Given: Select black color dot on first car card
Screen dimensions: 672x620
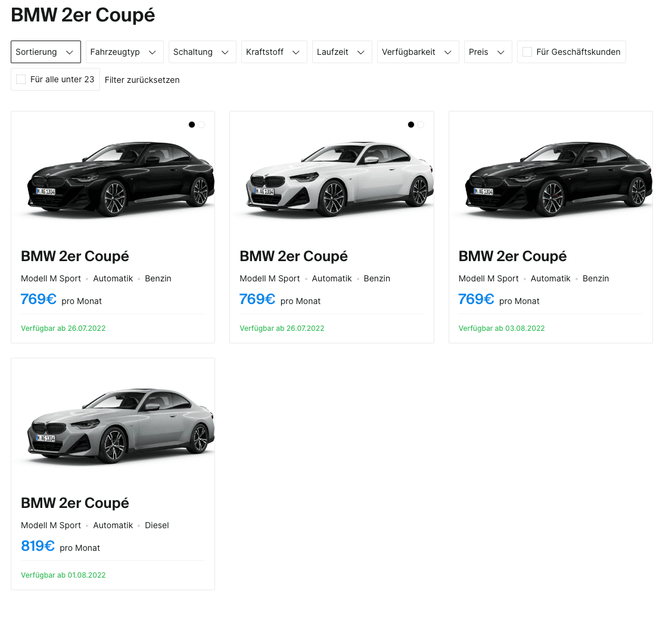Looking at the screenshot, I should click(x=192, y=125).
